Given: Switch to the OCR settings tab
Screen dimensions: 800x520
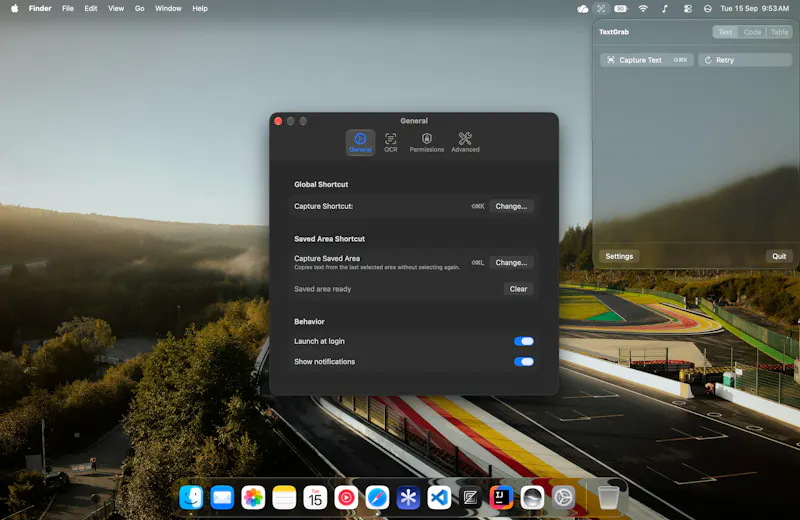Looking at the screenshot, I should pos(391,142).
